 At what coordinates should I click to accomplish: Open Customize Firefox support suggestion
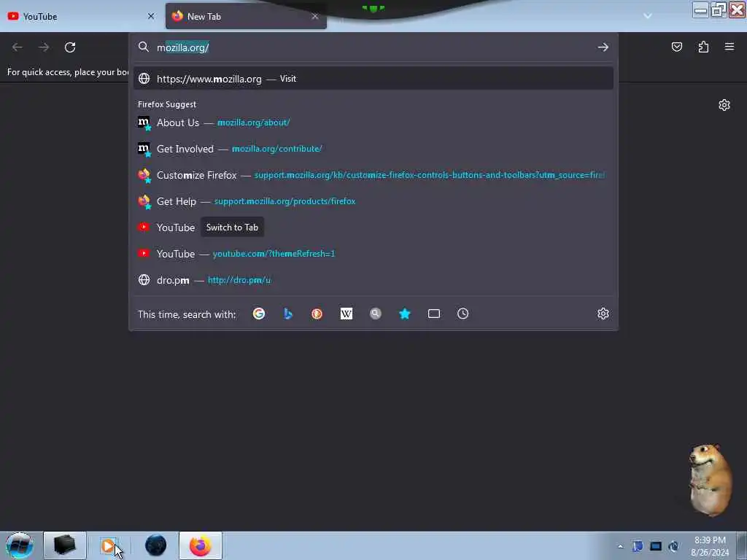tap(373, 175)
